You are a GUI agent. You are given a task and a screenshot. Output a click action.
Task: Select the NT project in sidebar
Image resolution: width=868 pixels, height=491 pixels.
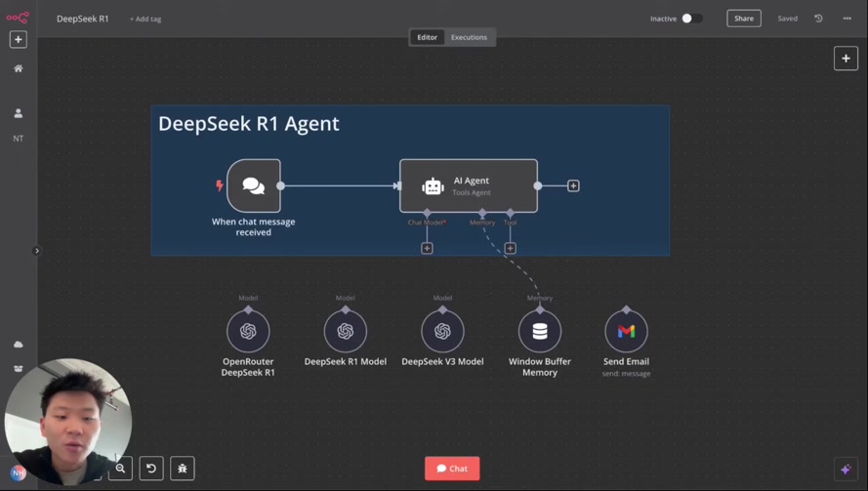[x=19, y=139]
